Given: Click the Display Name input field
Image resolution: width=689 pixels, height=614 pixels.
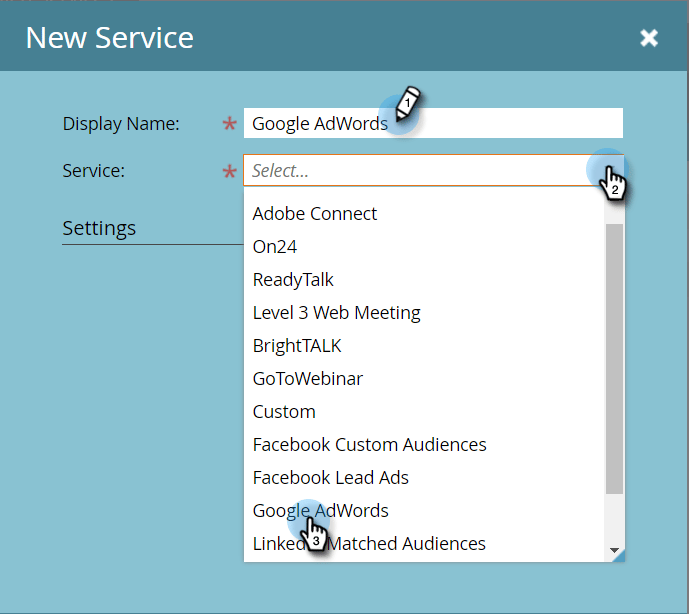Looking at the screenshot, I should (x=433, y=123).
